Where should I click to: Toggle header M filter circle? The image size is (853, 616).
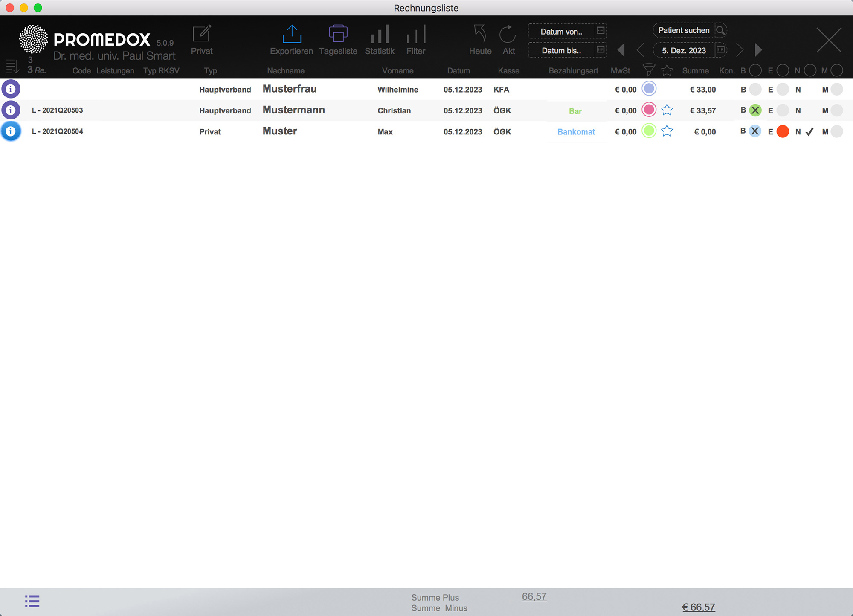pos(837,70)
